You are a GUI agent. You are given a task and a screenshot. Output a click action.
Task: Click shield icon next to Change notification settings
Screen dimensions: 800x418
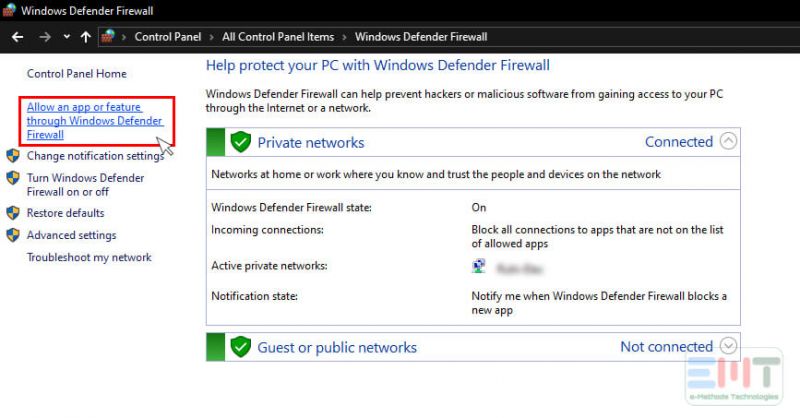point(13,156)
